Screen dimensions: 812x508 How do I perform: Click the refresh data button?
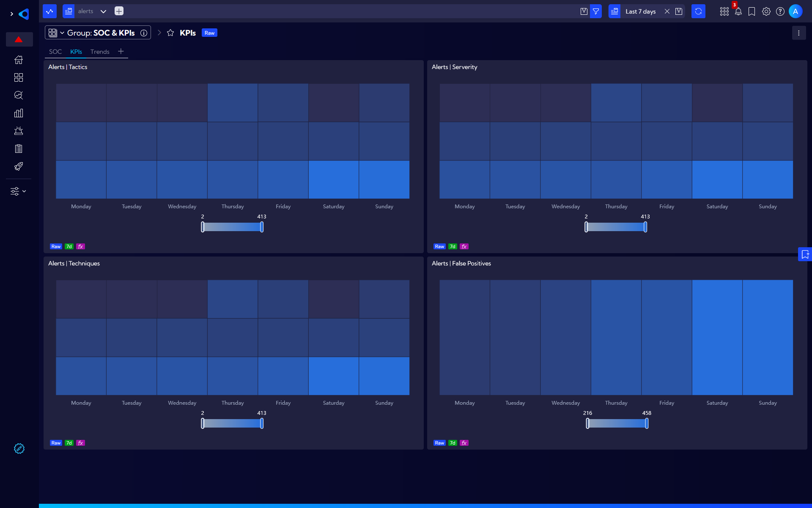[x=698, y=11]
